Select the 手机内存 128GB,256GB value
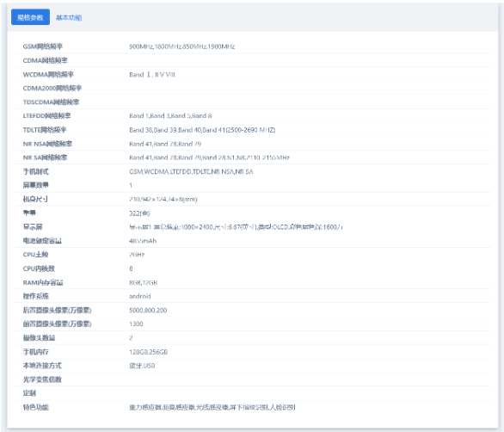 (x=149, y=352)
